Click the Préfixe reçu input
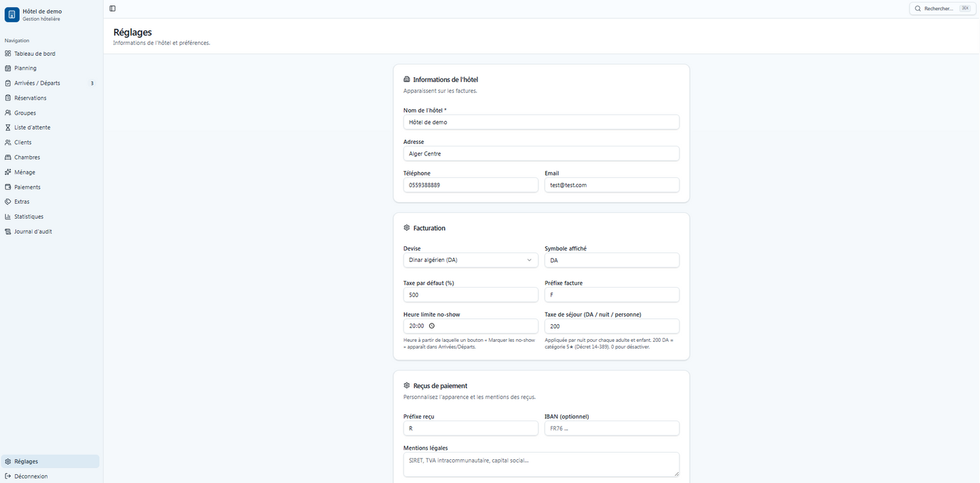Screen dimensions: 980x483 tap(471, 429)
